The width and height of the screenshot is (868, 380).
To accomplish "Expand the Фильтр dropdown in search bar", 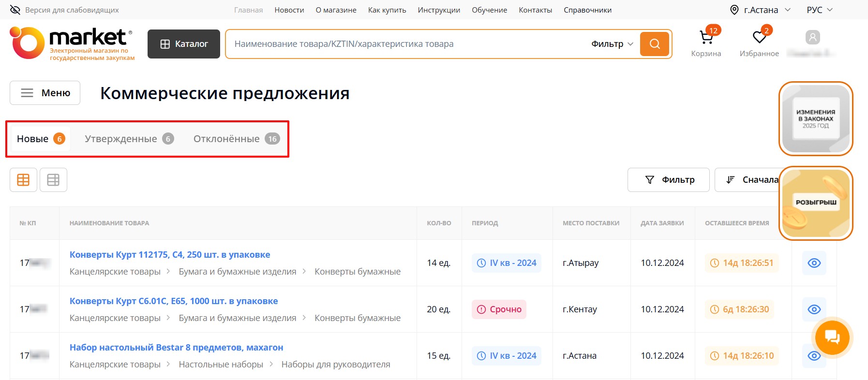I will (612, 44).
